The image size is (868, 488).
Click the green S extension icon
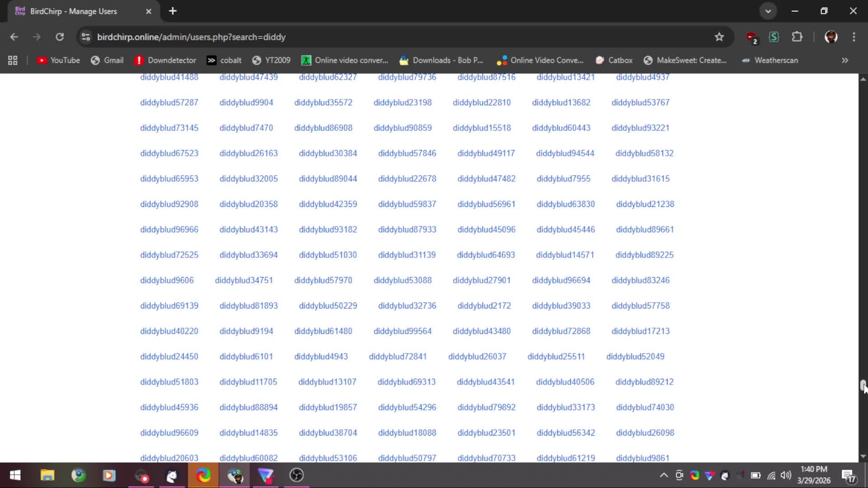(x=774, y=37)
